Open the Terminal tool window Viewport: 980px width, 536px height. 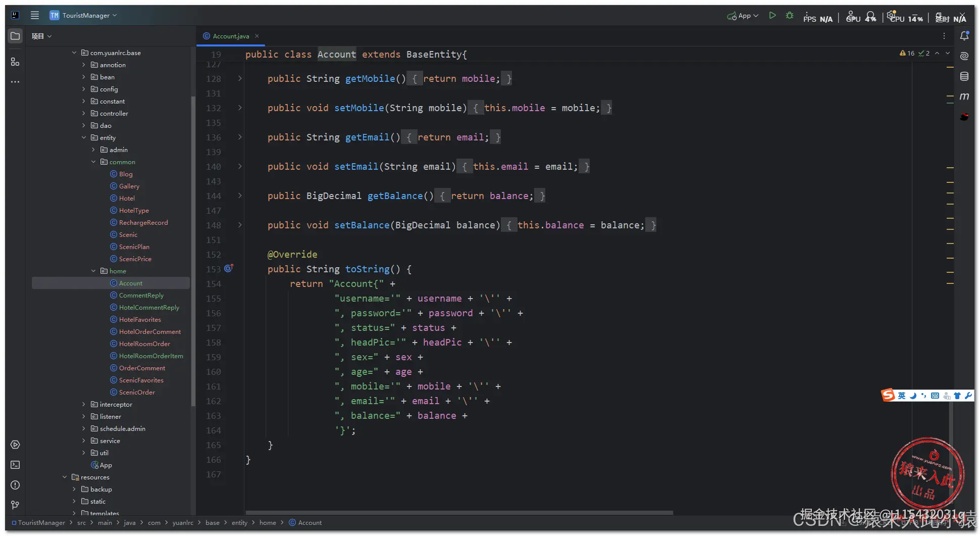tap(15, 465)
